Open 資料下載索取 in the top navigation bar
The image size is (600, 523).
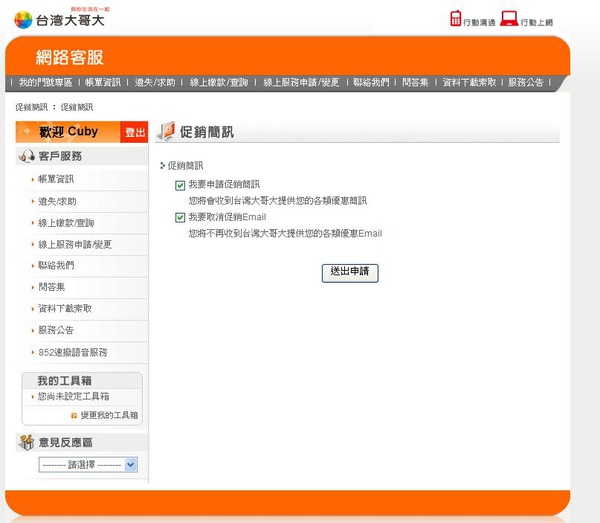[469, 82]
